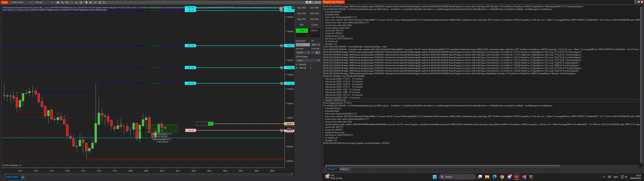Open Microsoft Edge from taskbar

click(494, 177)
